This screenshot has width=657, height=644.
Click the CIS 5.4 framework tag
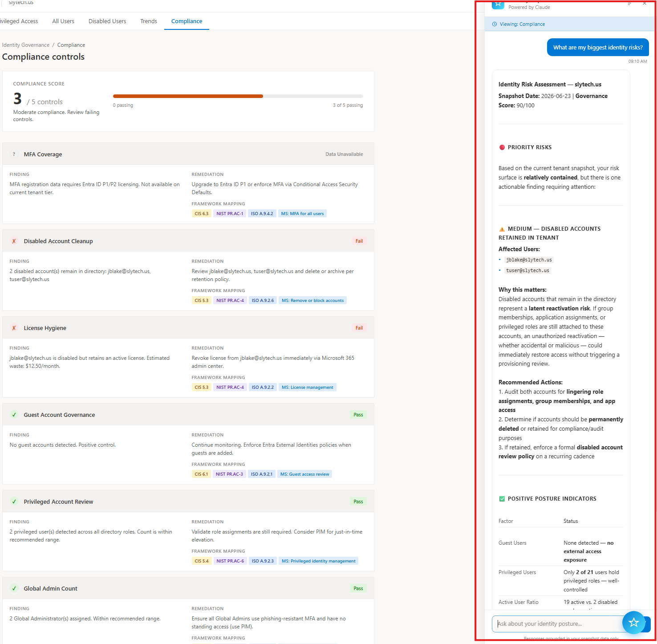click(201, 561)
